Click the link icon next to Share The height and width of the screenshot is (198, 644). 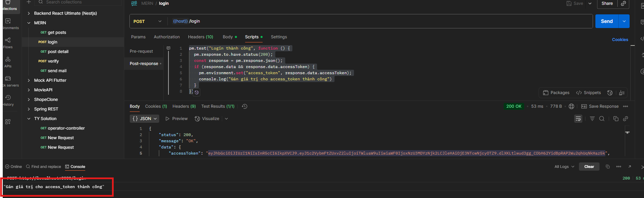623,3
